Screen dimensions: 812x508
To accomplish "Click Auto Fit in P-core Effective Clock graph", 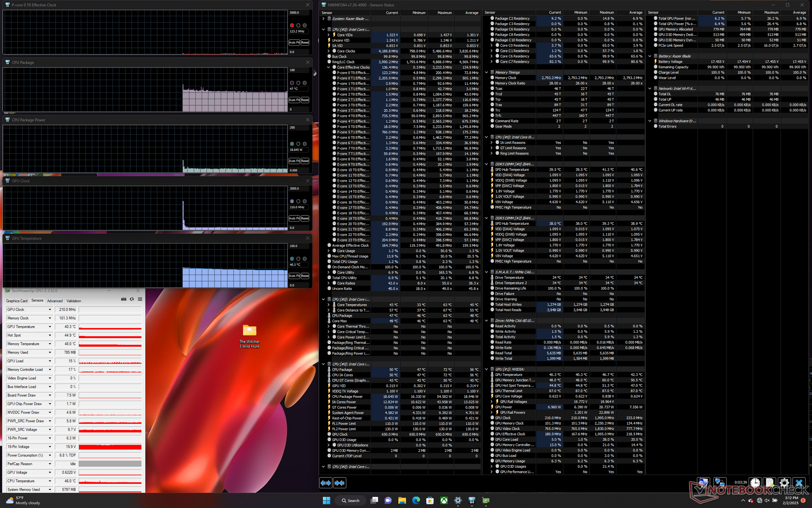I will coord(294,43).
